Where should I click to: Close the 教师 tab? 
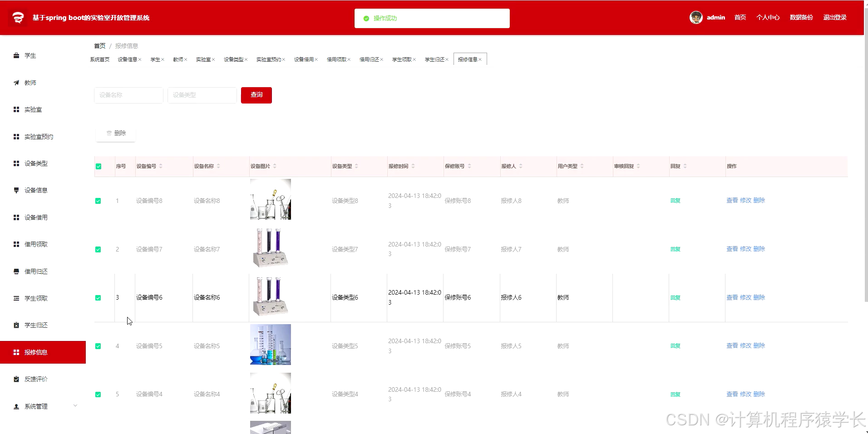[x=186, y=59]
